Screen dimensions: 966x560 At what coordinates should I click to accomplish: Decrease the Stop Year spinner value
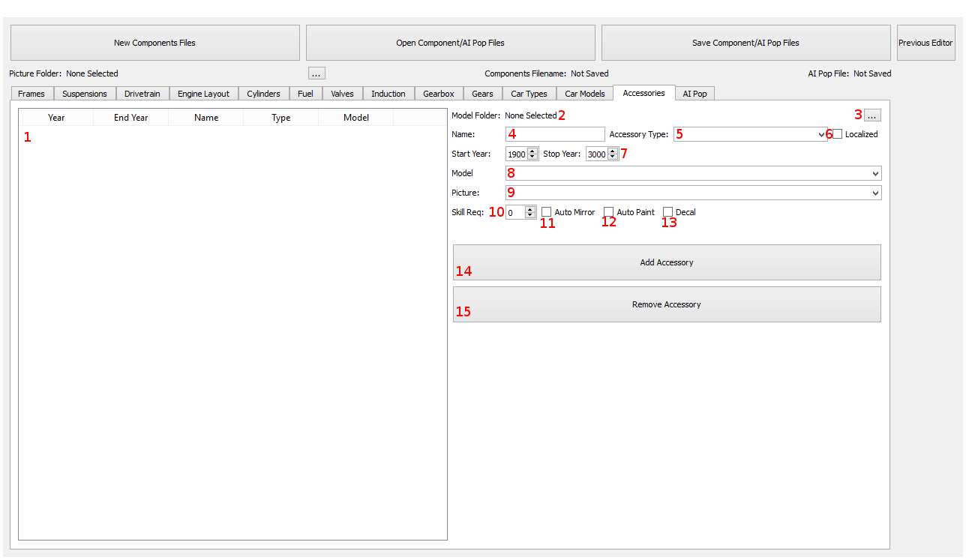click(613, 157)
